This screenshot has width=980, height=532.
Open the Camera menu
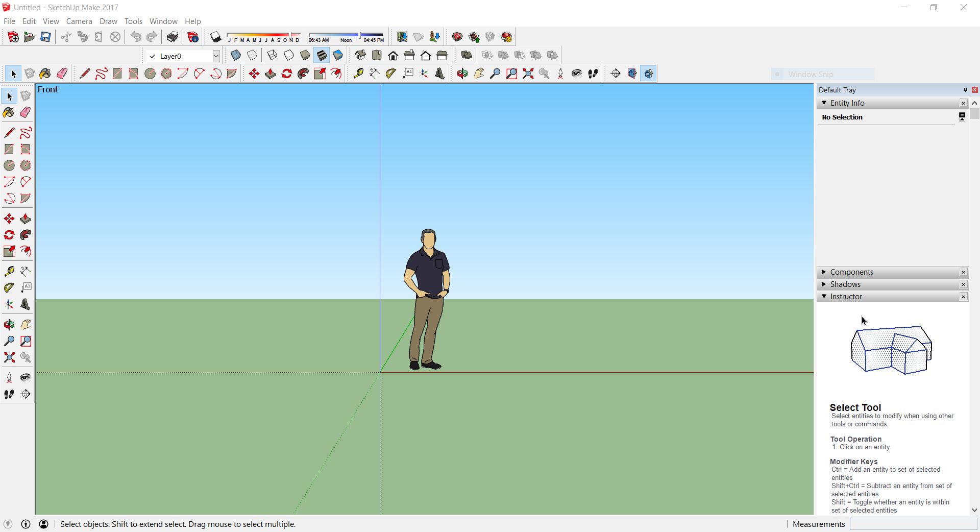pyautogui.click(x=79, y=21)
